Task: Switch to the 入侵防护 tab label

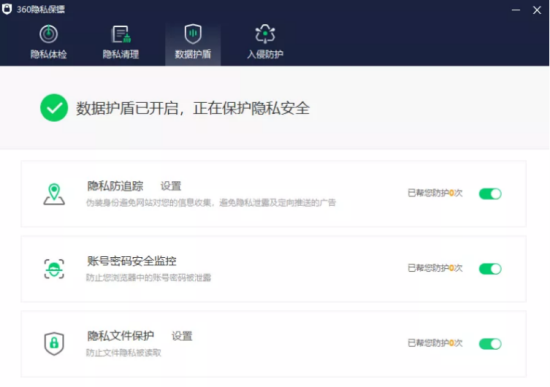Action: point(265,54)
